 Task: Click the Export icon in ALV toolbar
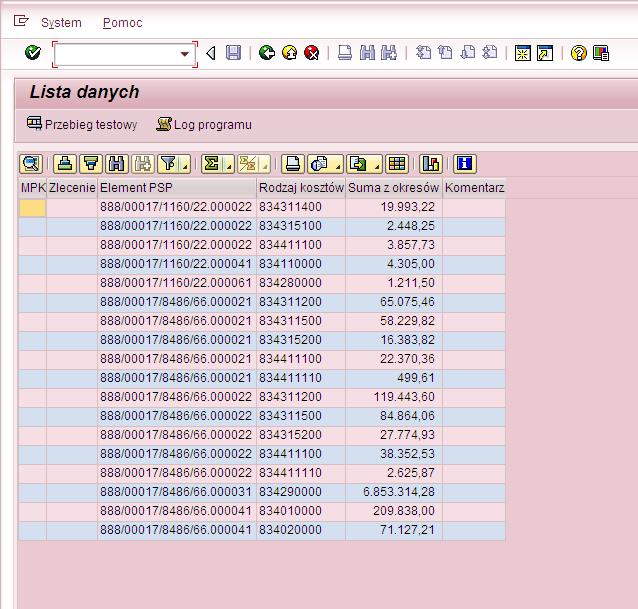point(359,164)
